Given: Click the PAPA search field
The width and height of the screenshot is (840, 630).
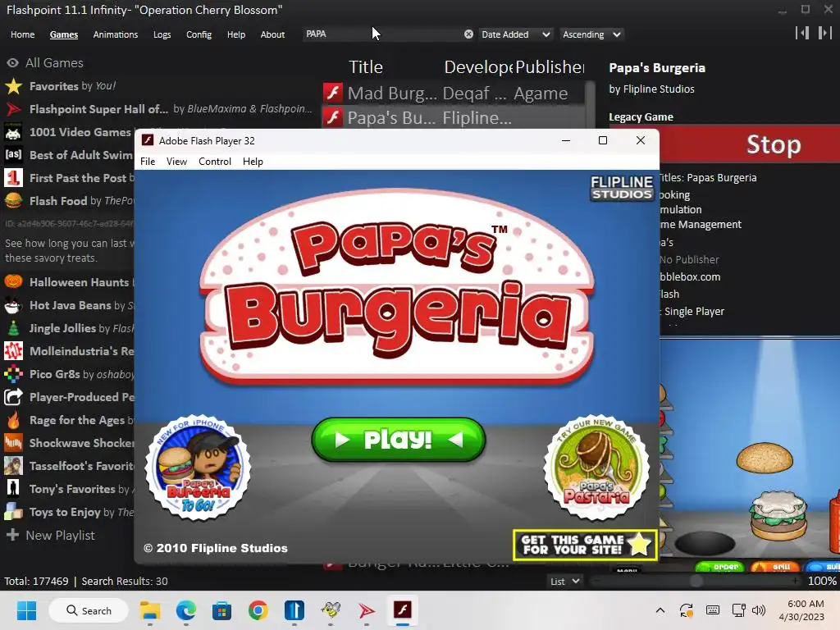Looking at the screenshot, I should click(382, 34).
